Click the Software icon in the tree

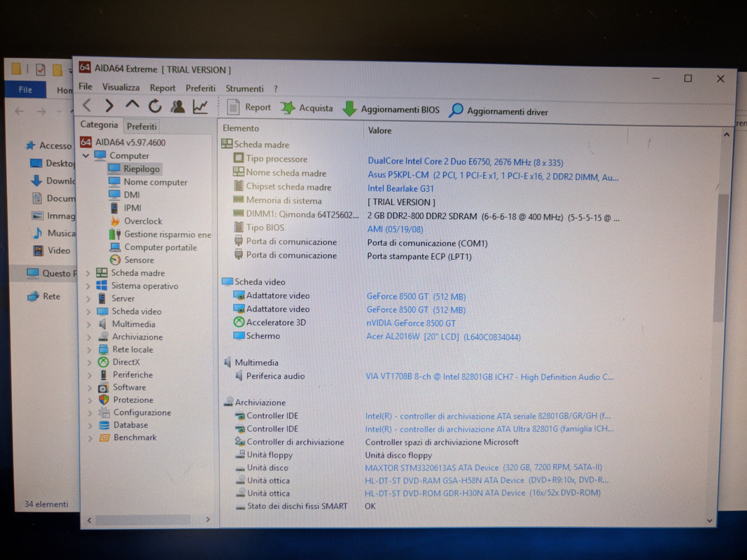click(104, 388)
